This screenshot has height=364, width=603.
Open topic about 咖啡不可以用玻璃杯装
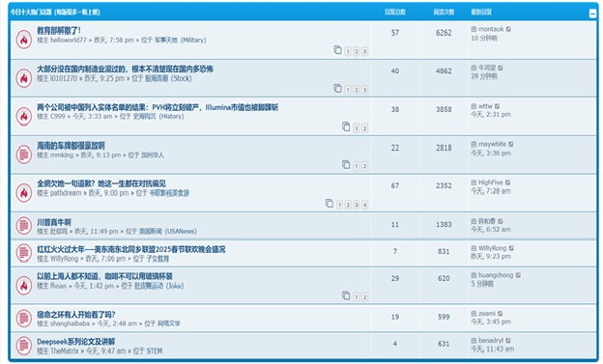coord(104,276)
